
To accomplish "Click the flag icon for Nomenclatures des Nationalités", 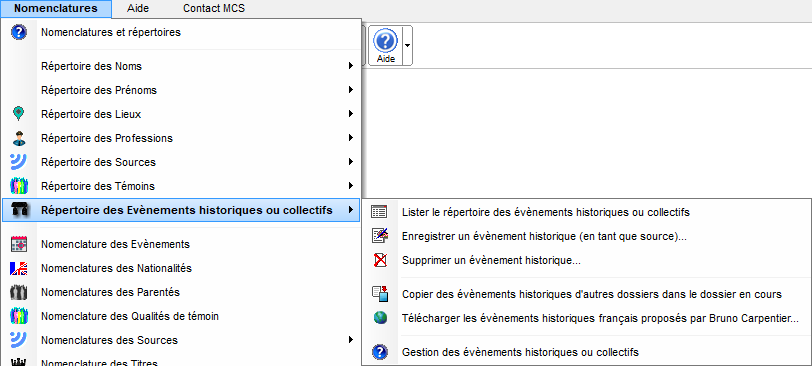I will 19,268.
